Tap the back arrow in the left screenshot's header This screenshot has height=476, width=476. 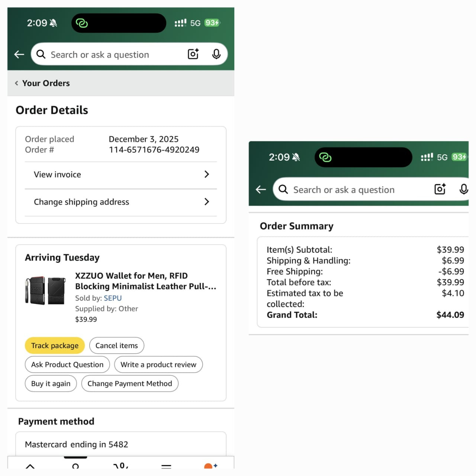tap(19, 55)
